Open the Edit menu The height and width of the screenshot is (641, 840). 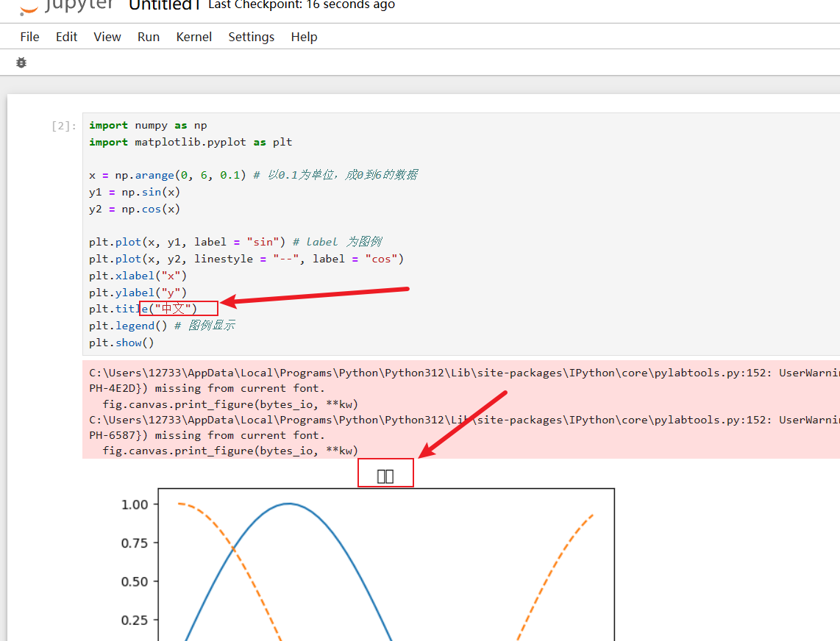point(66,37)
